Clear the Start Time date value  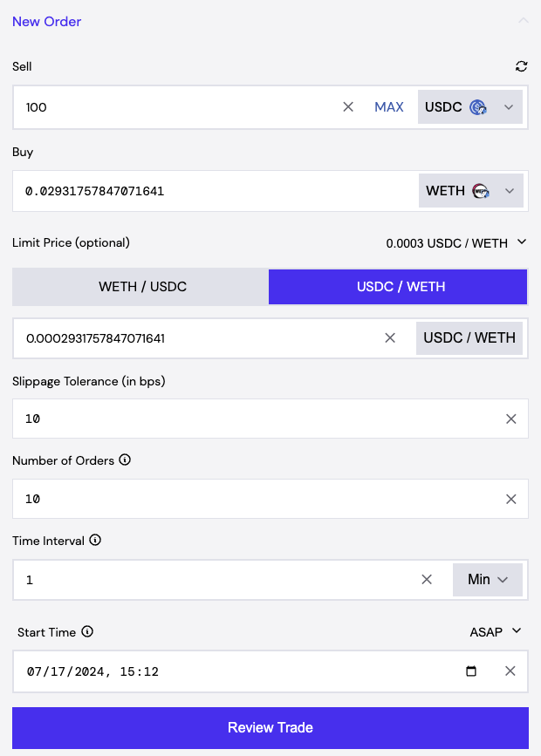[x=511, y=671]
